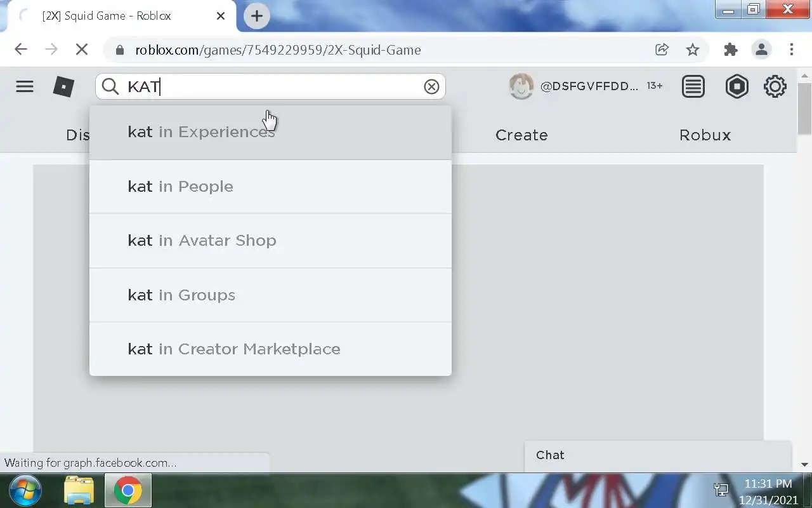View site info via the padlock icon

coord(120,50)
